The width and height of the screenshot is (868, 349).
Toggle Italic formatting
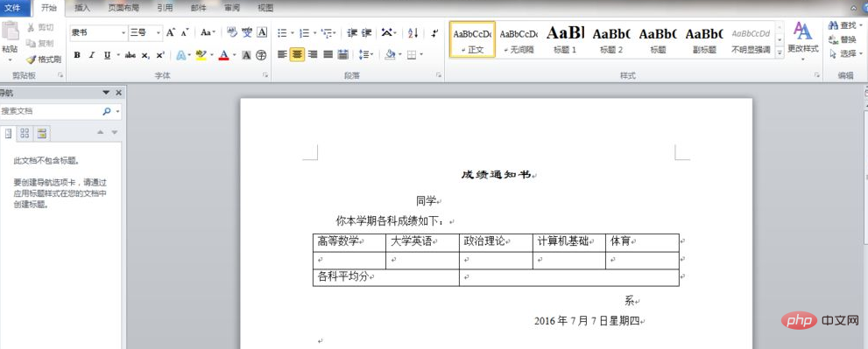click(91, 55)
